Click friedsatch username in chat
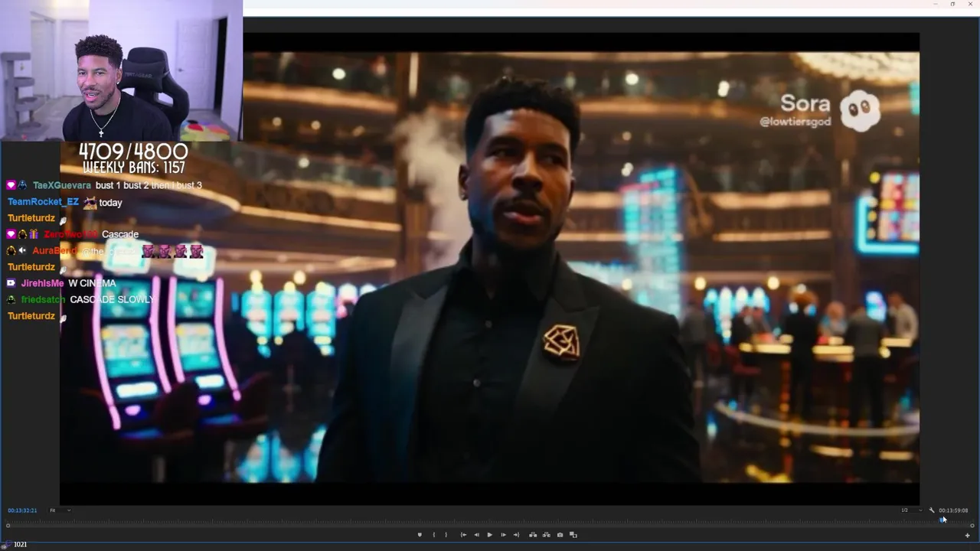The image size is (980, 551). pos(43,300)
